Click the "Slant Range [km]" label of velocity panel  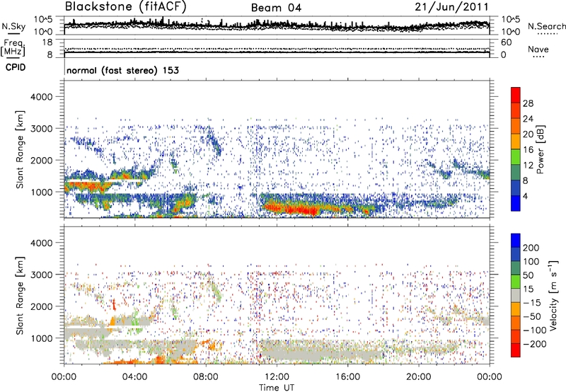click(x=20, y=296)
